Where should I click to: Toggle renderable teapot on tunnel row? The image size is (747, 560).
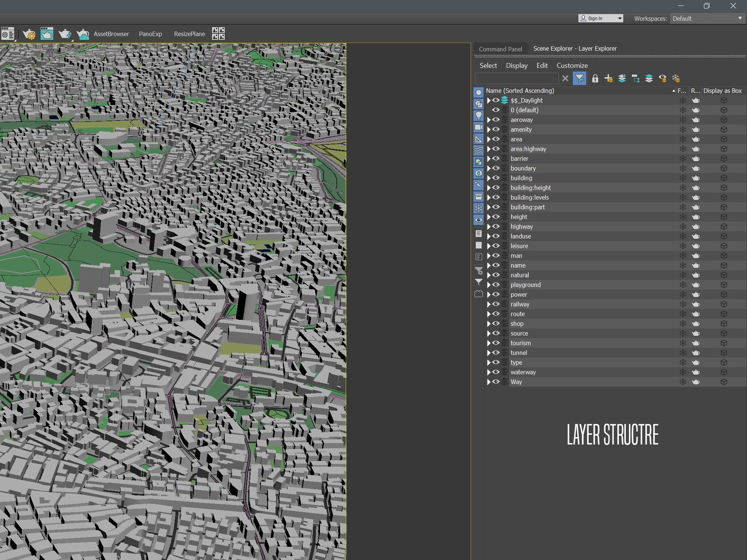click(696, 353)
